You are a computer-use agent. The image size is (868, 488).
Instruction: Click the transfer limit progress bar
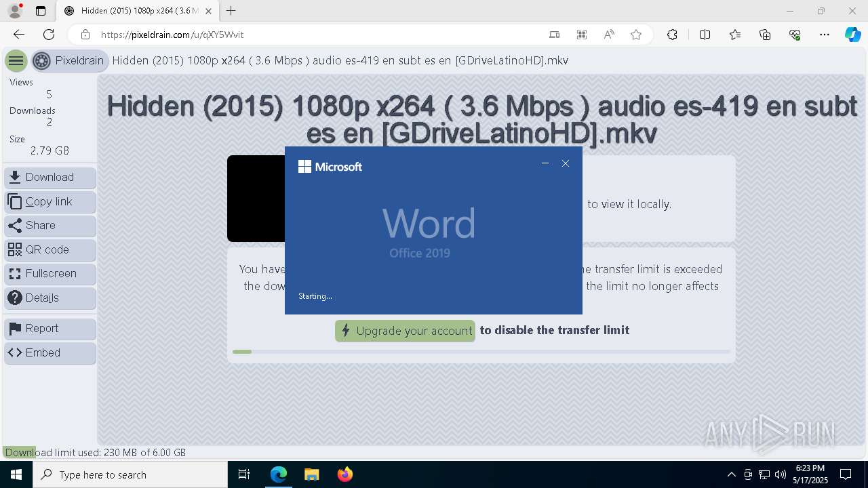(x=481, y=352)
